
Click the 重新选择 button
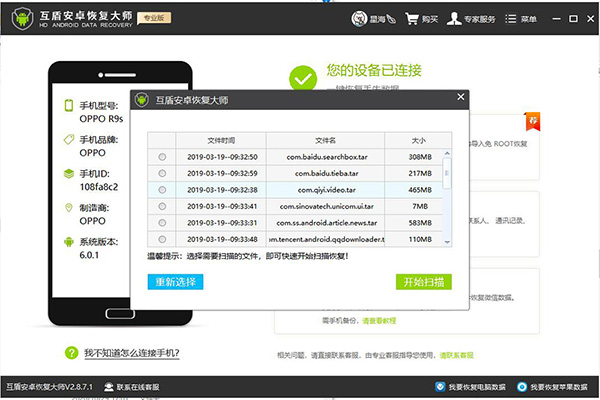pyautogui.click(x=175, y=282)
